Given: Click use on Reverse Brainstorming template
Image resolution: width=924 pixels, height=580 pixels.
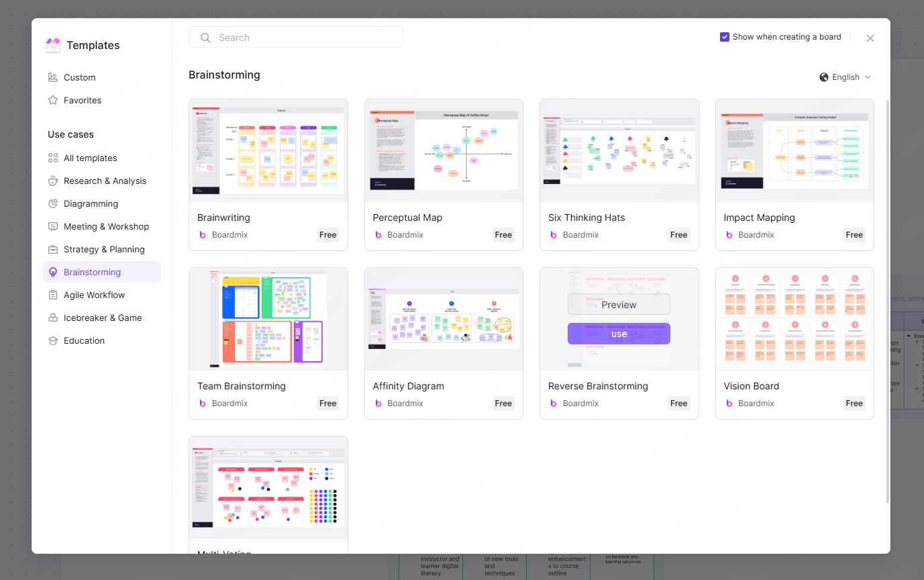Looking at the screenshot, I should point(619,334).
